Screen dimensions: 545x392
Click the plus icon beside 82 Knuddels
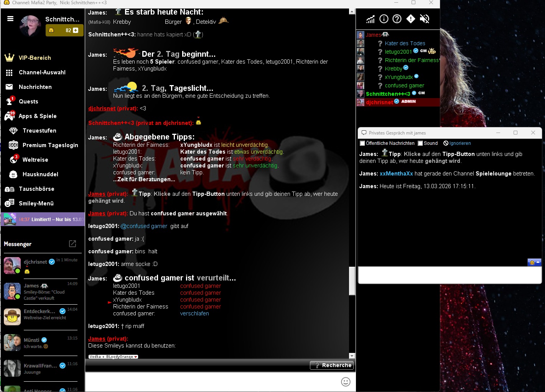(x=76, y=30)
